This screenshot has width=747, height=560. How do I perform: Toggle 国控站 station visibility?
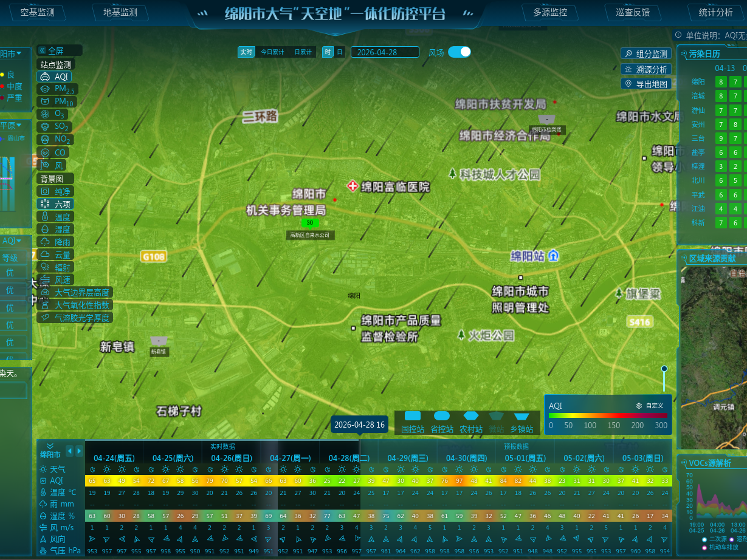pos(413,422)
